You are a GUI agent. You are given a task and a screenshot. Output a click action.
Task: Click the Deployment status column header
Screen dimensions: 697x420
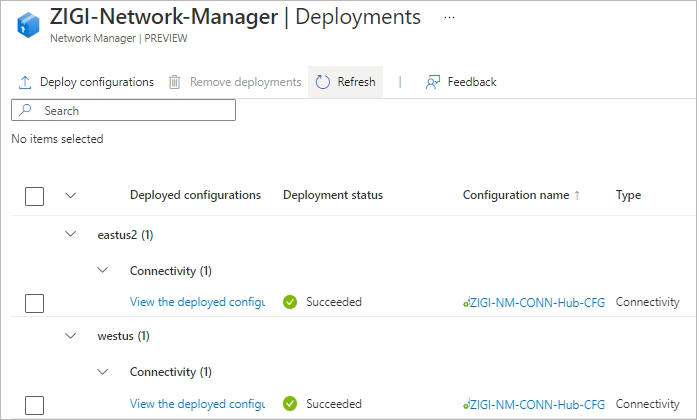point(333,195)
